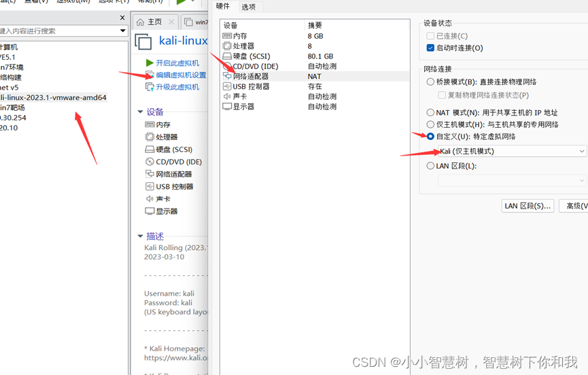Screen dimensions: 588x375
Task: Click the 80.1 GB hard disk summary value
Action: [x=320, y=56]
